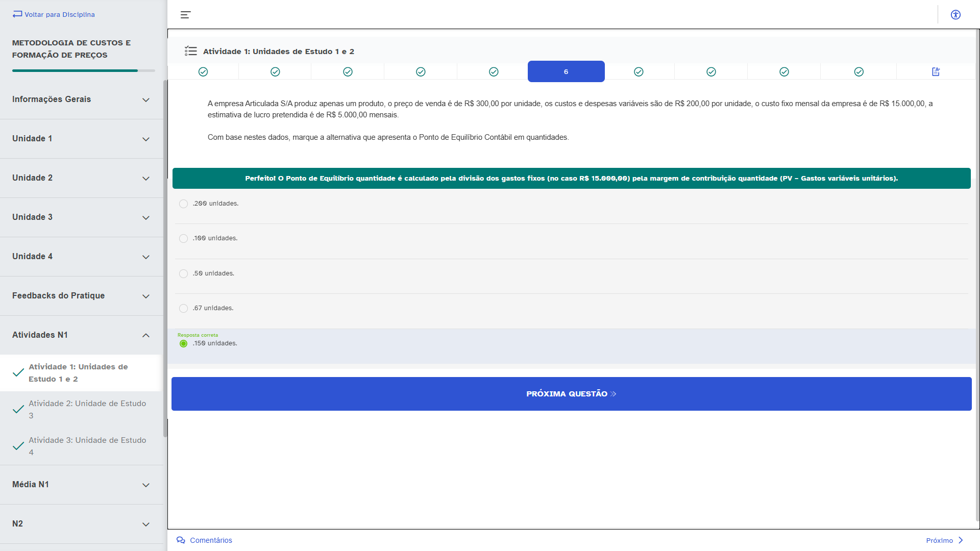Select the 50 unidades radio option

coord(183,274)
